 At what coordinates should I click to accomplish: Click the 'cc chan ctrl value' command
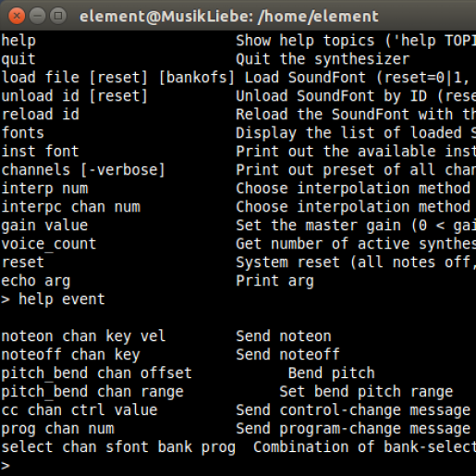point(79,410)
